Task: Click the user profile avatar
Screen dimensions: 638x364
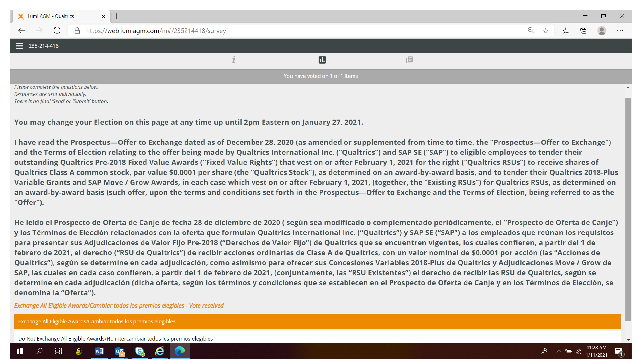Action: coord(601,30)
